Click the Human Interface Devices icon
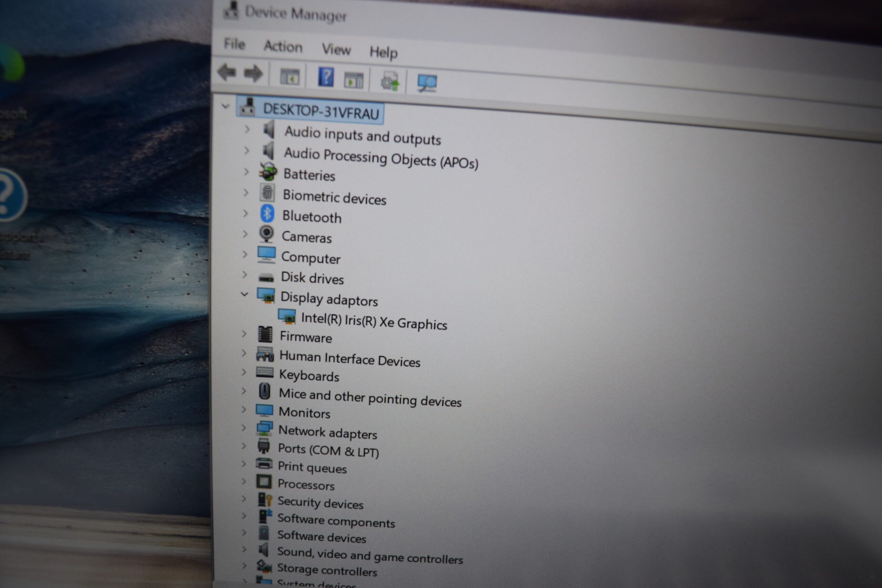 point(265,354)
